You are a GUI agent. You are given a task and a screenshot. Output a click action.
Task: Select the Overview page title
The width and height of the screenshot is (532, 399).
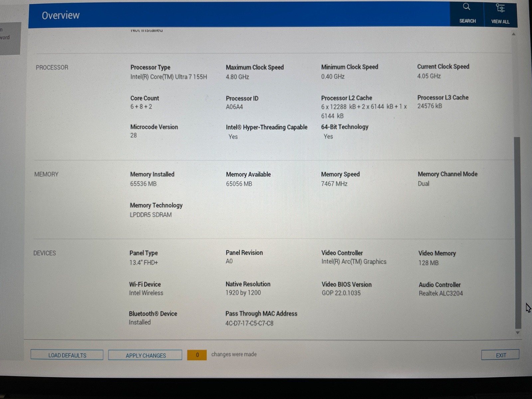click(x=61, y=15)
